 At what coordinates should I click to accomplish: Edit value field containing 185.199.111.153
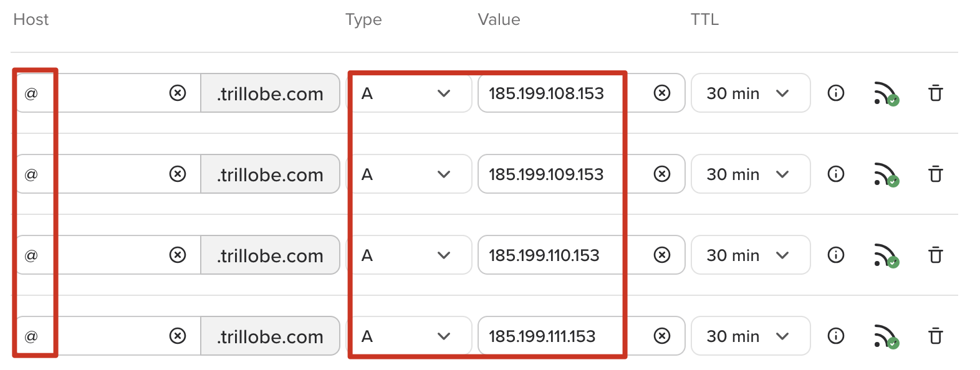point(549,336)
